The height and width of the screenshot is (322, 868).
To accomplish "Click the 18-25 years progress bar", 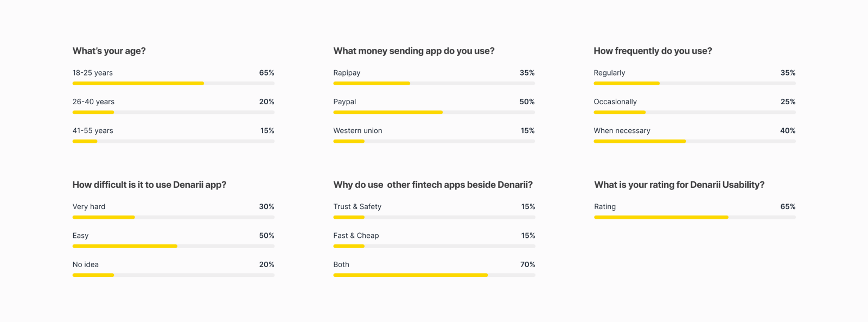I will (174, 84).
